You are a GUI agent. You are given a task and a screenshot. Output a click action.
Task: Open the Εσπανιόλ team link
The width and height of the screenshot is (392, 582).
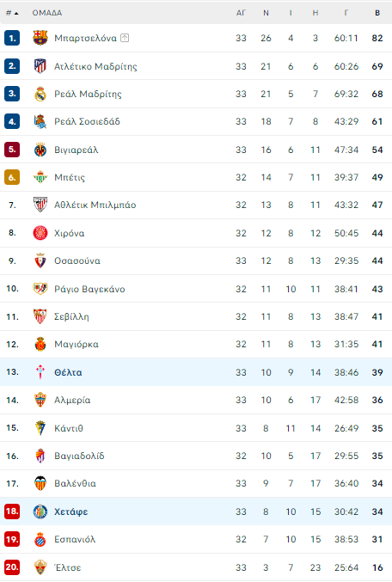coord(75,539)
